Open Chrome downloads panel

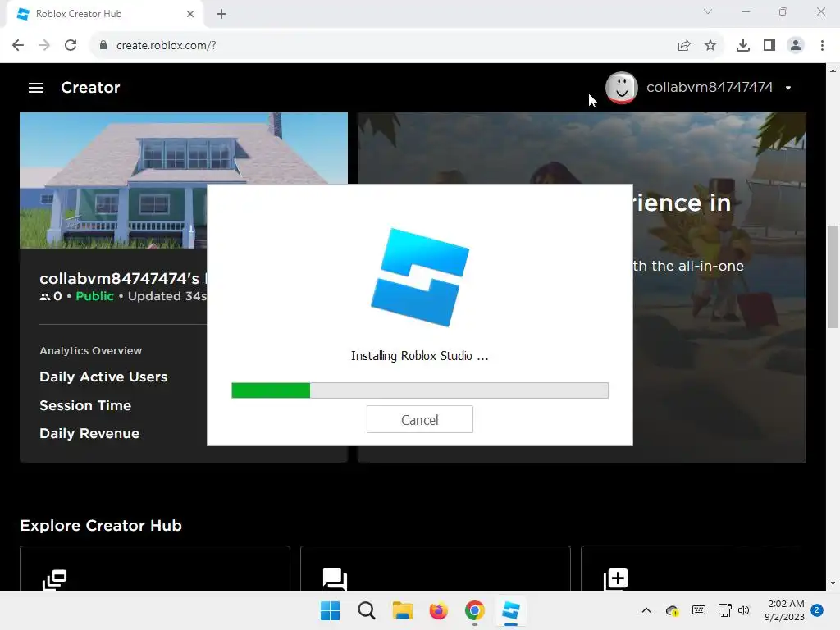point(743,46)
